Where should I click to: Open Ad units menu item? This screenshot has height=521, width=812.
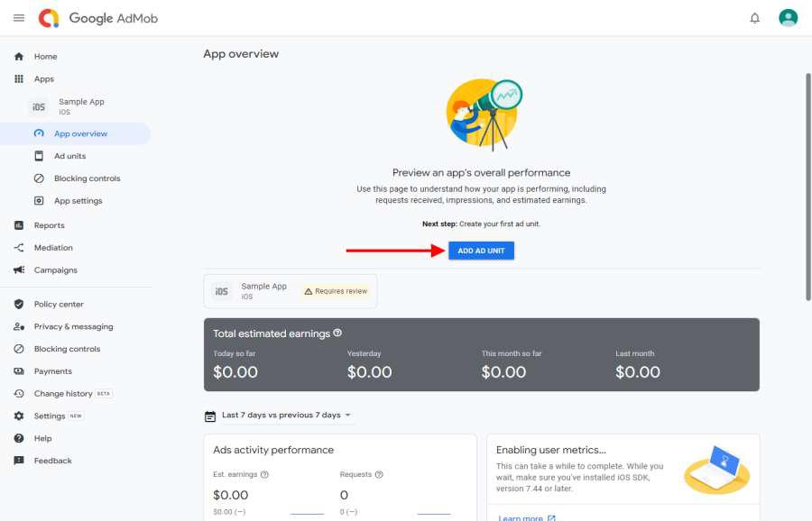coord(70,156)
